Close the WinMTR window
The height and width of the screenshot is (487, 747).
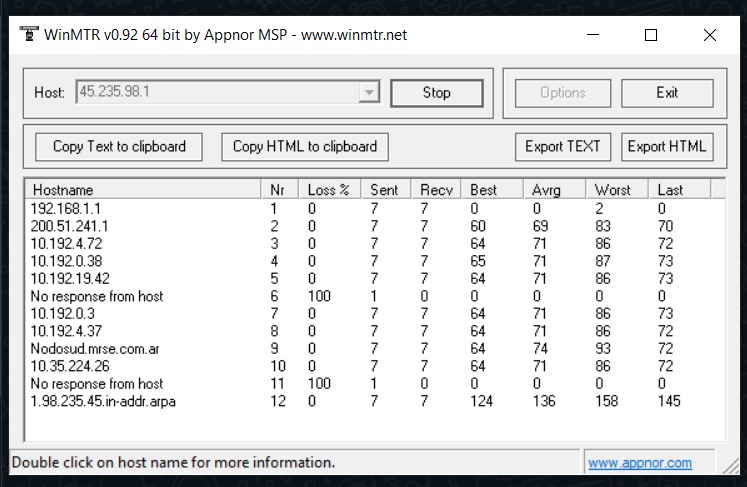tap(709, 35)
